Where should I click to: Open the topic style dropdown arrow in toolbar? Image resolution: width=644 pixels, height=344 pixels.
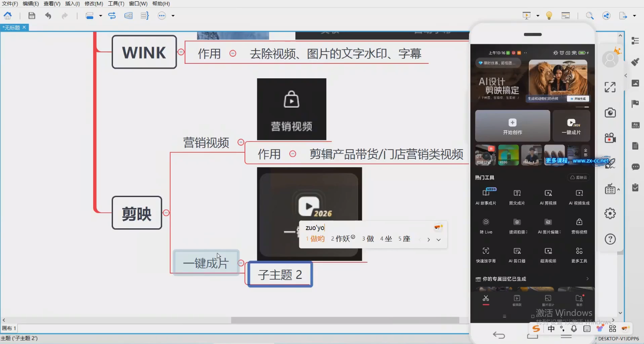101,16
